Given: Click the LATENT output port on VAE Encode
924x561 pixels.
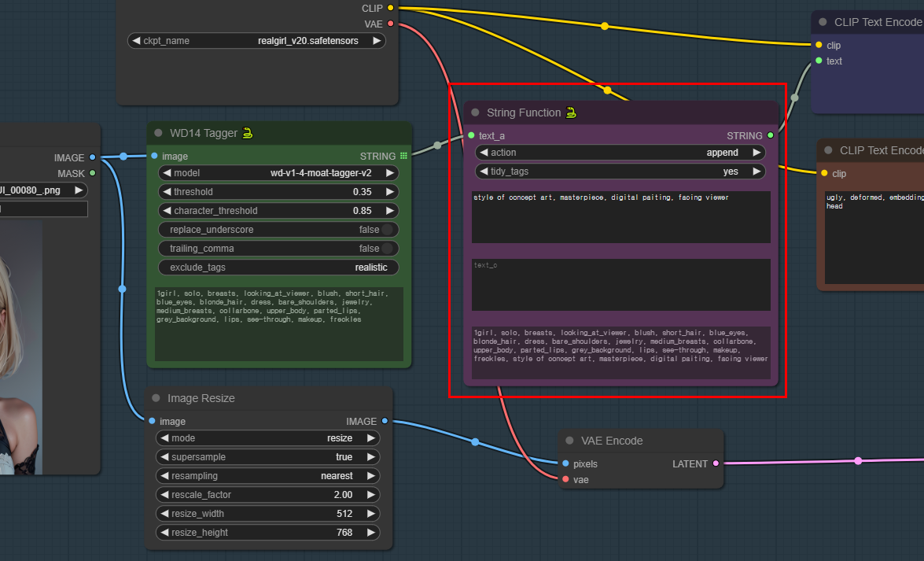Looking at the screenshot, I should [716, 463].
